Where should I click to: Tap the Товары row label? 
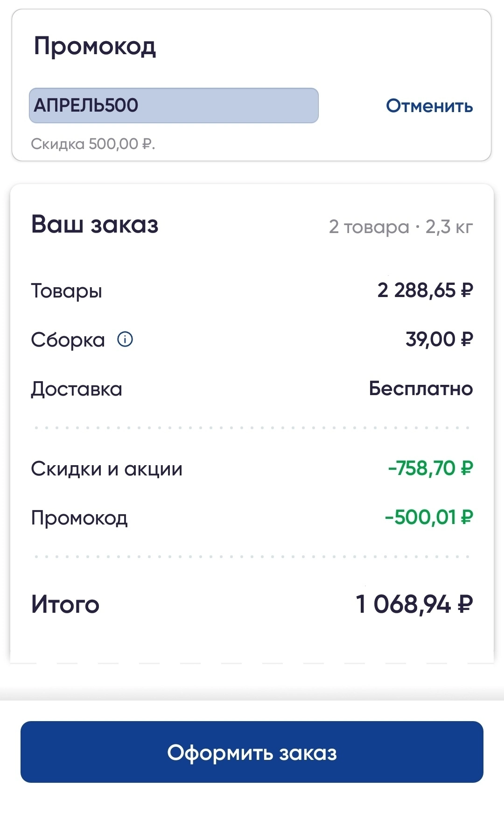66,291
